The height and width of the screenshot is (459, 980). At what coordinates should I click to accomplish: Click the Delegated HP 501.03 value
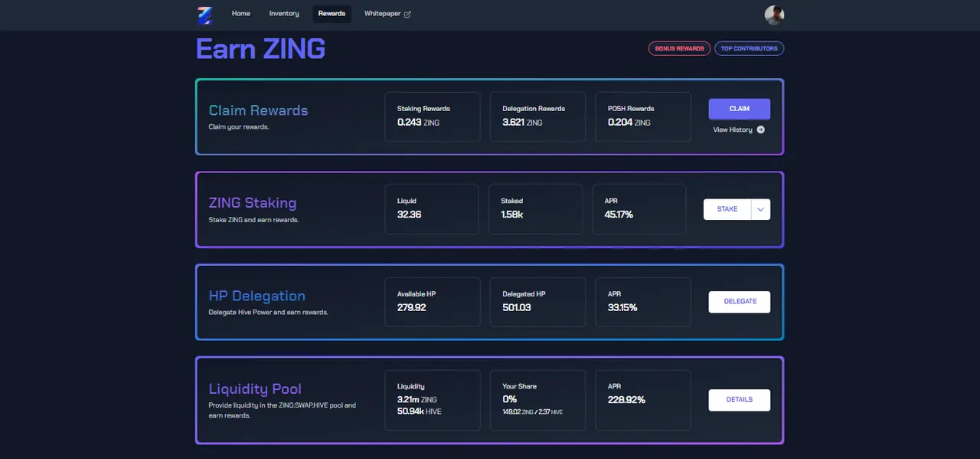point(517,307)
